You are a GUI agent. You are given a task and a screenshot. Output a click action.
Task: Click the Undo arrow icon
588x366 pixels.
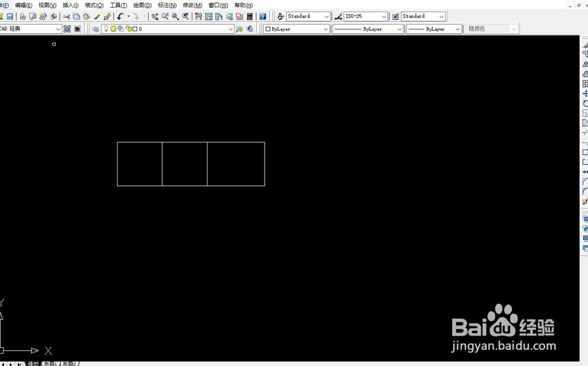[x=120, y=16]
